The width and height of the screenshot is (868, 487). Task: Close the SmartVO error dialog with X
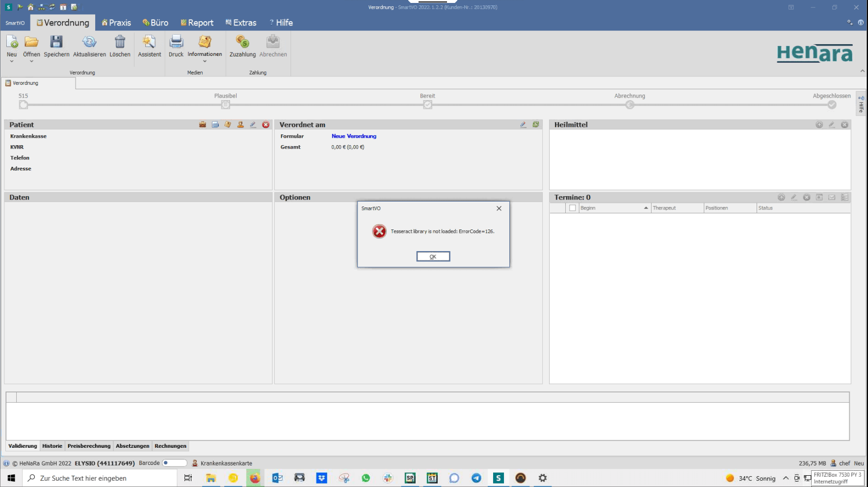pyautogui.click(x=499, y=208)
